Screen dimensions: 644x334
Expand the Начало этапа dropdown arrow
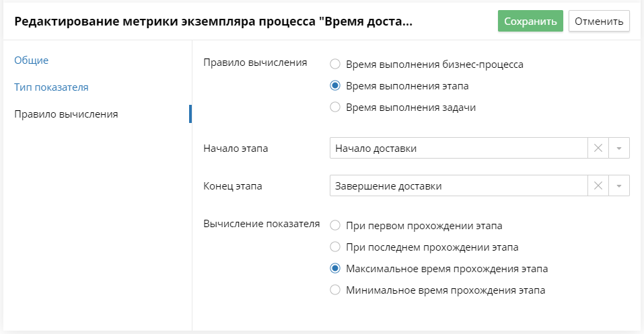pos(619,148)
